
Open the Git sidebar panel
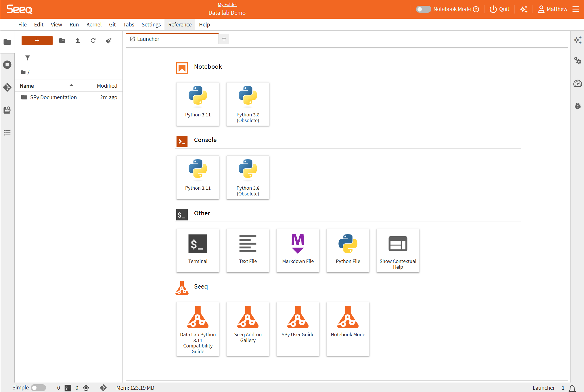click(7, 87)
